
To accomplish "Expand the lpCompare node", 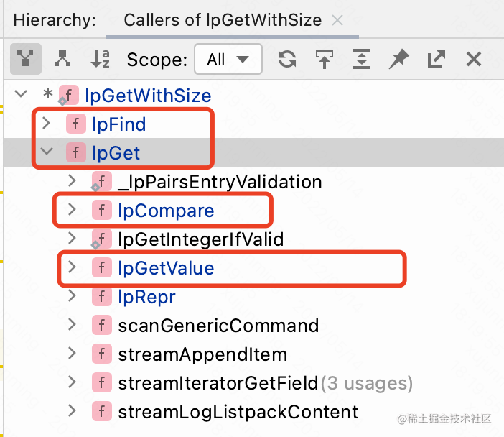I will [x=73, y=209].
